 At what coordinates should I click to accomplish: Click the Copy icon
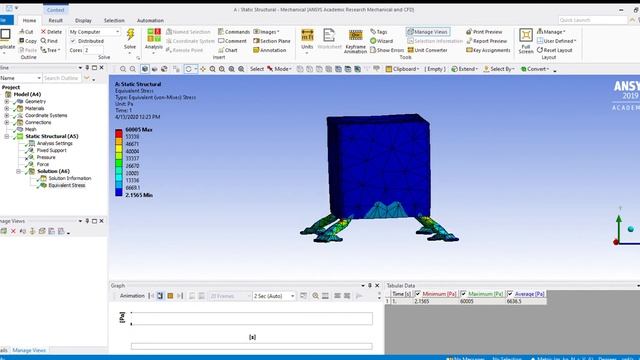(22, 41)
